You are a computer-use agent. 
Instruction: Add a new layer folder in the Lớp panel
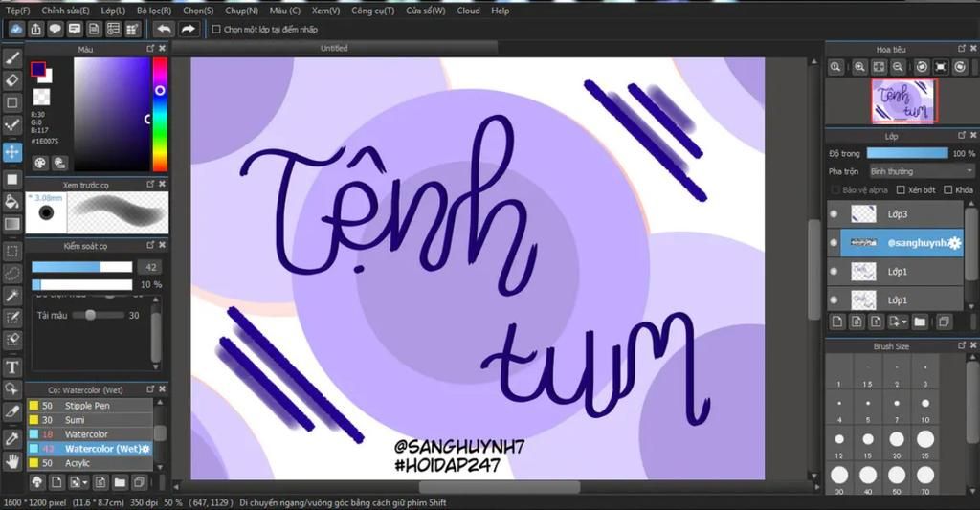coord(920,322)
